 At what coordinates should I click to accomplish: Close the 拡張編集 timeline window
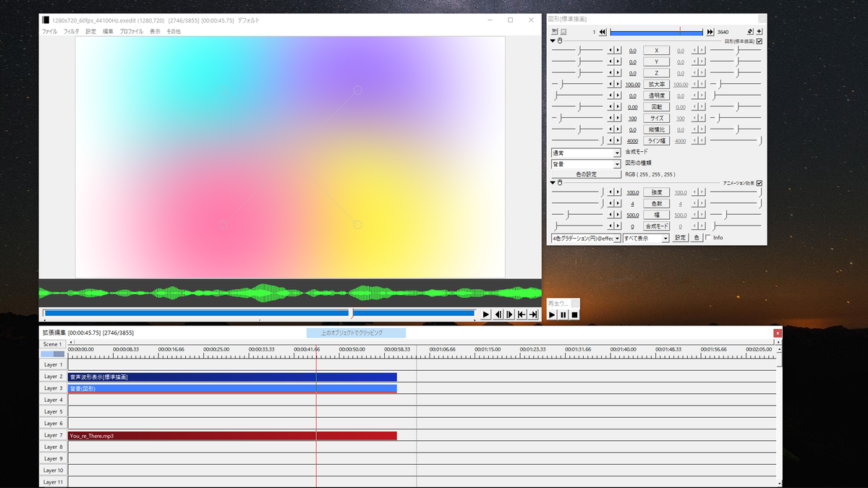[x=778, y=333]
